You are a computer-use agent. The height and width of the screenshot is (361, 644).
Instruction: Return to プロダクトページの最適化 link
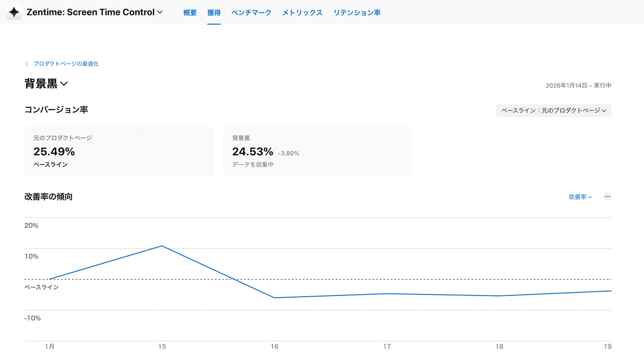coord(66,64)
